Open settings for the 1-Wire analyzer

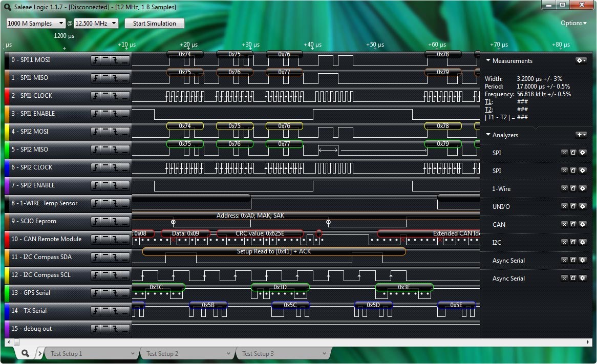pos(583,188)
